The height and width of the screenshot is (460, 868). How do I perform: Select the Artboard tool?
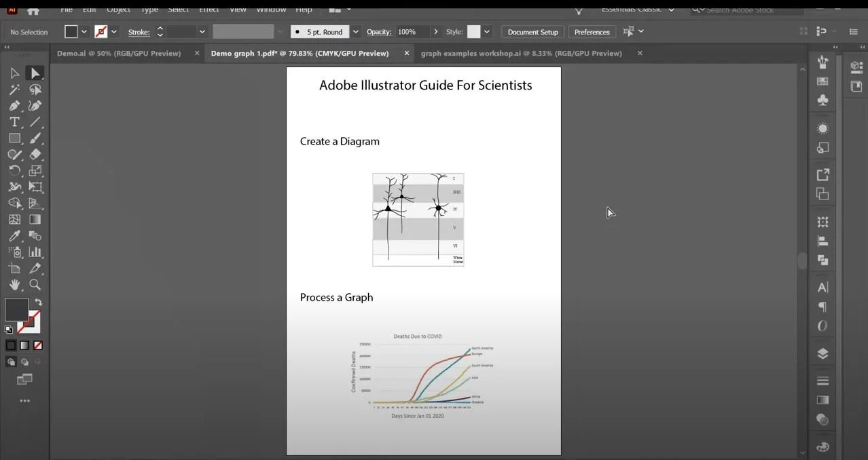(14, 269)
